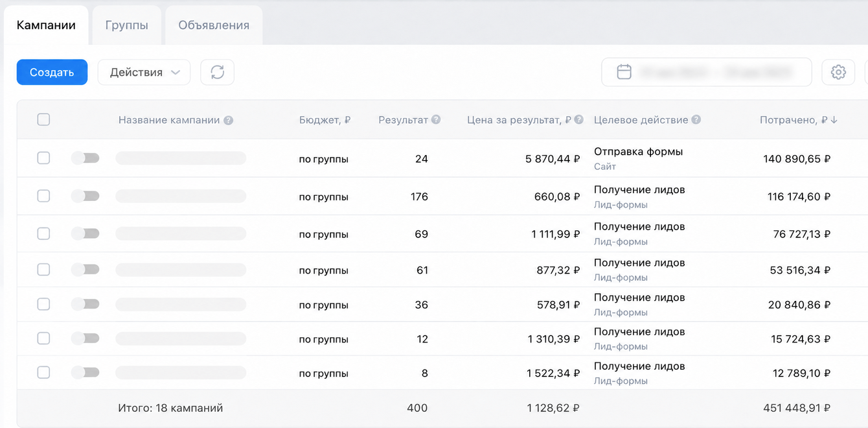
Task: Click the 1 111,99 ₽ price cell
Action: (556, 234)
